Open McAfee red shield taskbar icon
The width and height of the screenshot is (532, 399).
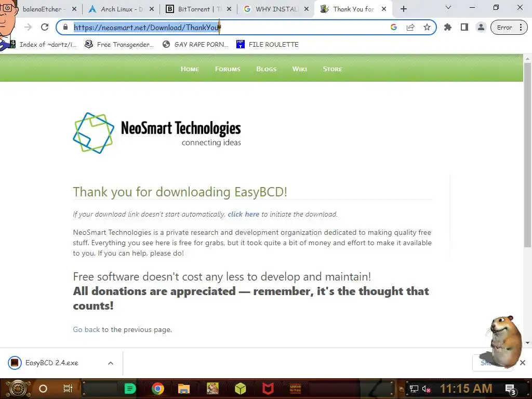(x=268, y=389)
